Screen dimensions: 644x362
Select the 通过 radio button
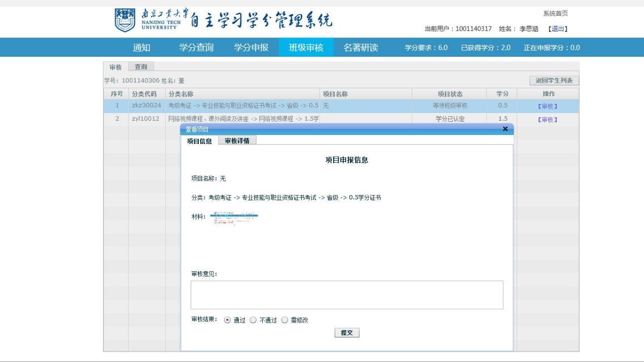227,320
